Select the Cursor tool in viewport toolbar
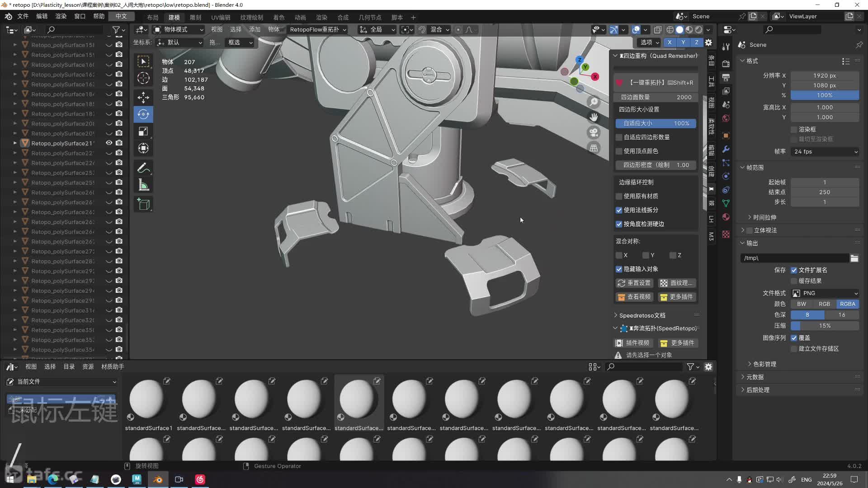 tap(143, 78)
